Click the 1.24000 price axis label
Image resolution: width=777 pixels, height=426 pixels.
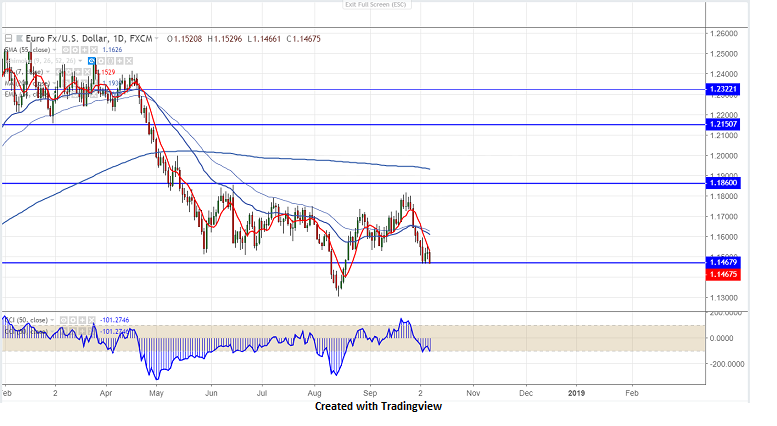coord(723,74)
